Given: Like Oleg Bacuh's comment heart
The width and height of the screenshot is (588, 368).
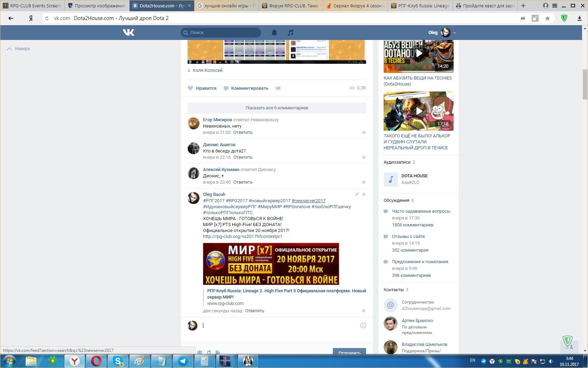Looking at the screenshot, I should coord(364,311).
